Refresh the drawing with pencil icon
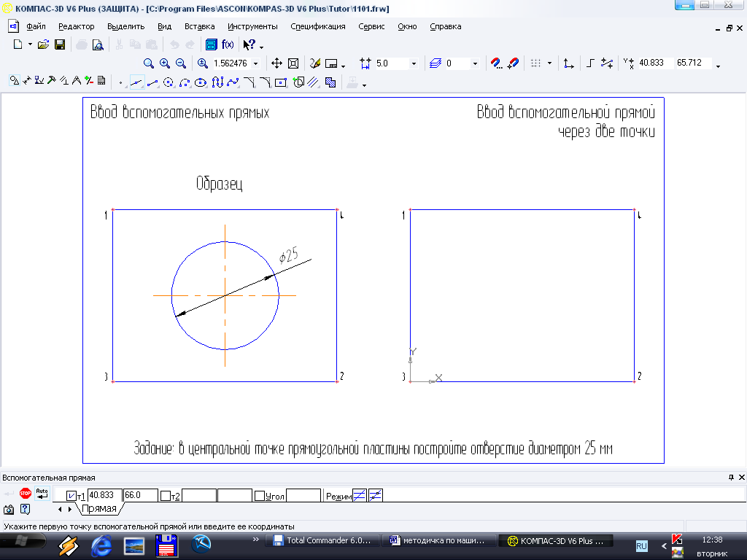 [315, 63]
